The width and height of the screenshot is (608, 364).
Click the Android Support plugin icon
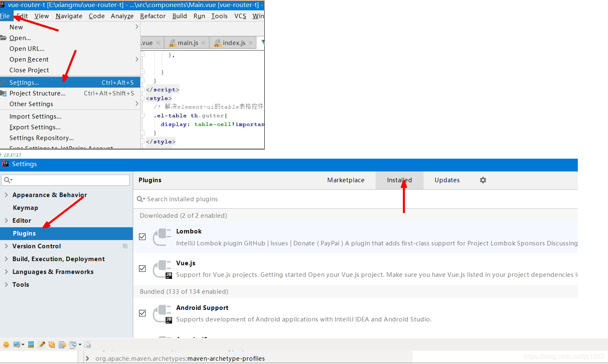pos(162,314)
